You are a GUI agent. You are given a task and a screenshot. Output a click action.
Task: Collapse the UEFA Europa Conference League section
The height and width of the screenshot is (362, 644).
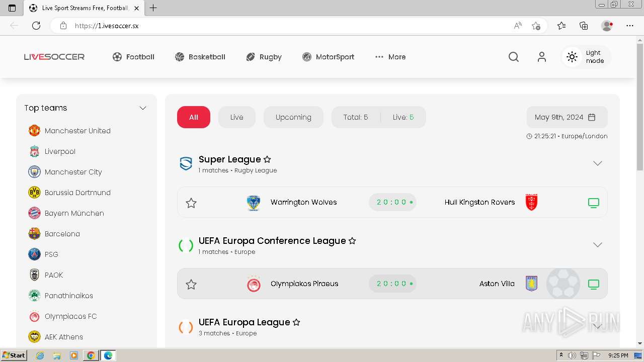[597, 245]
